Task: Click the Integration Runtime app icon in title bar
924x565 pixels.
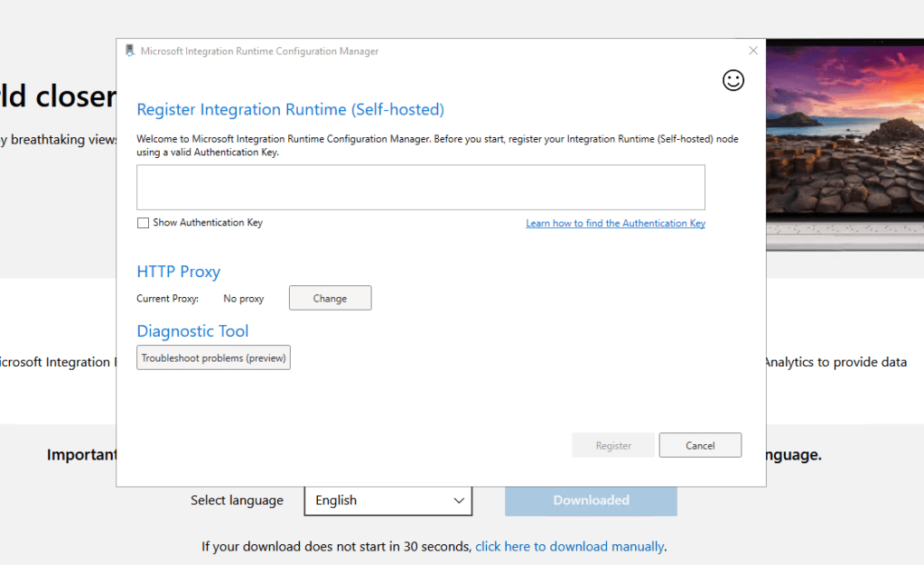Action: (130, 51)
